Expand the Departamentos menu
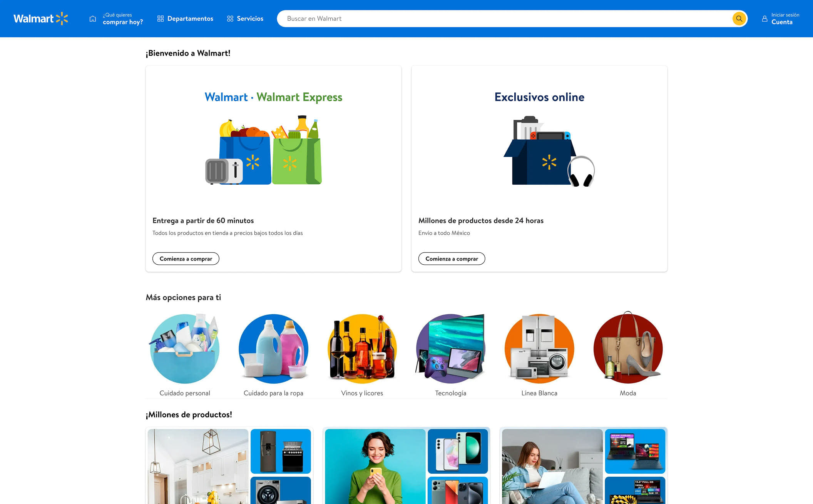Image resolution: width=813 pixels, height=504 pixels. coord(185,18)
